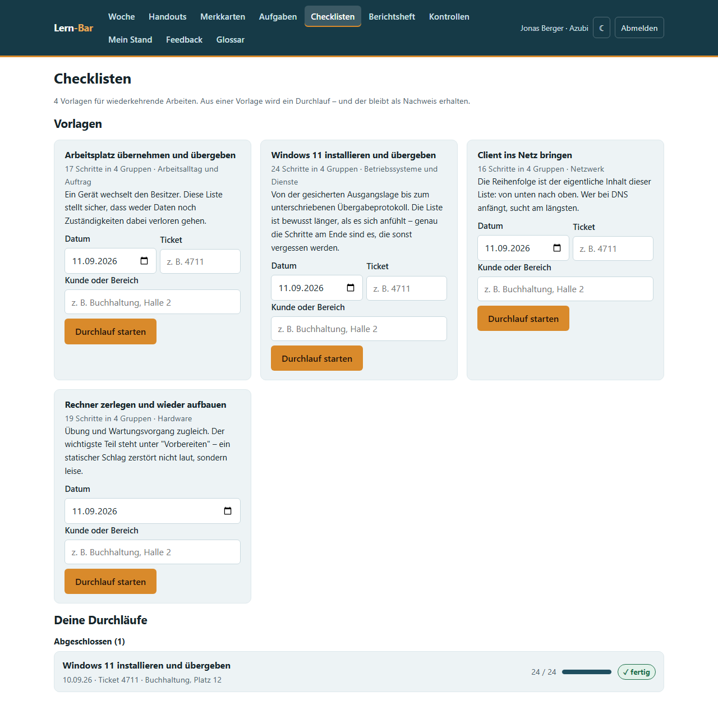
Task: Switch to the Berichtsheft tab
Action: (392, 17)
